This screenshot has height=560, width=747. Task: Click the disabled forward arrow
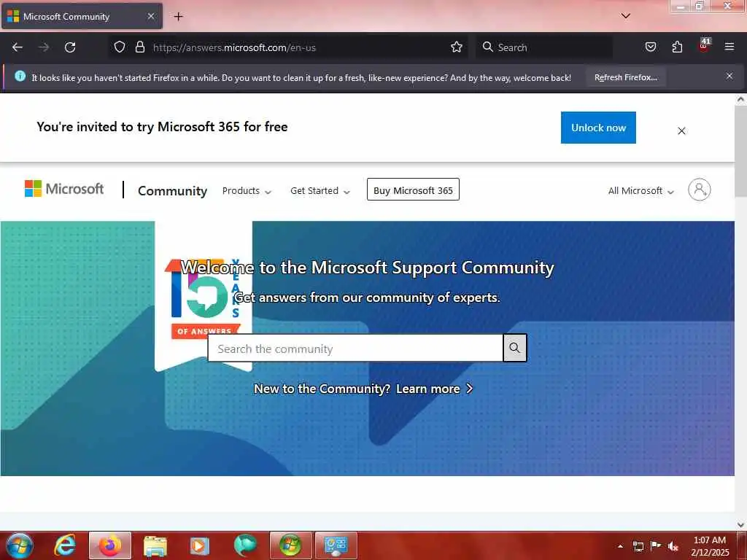point(44,47)
